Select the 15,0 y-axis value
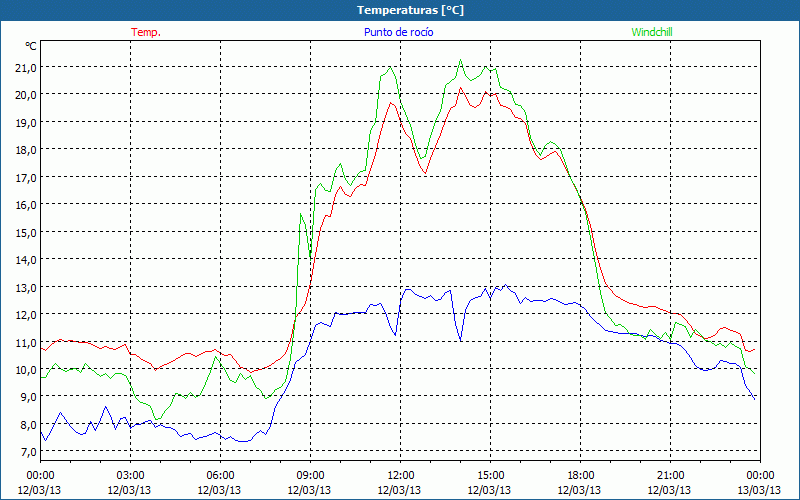This screenshot has width=800, height=500. [x=26, y=232]
